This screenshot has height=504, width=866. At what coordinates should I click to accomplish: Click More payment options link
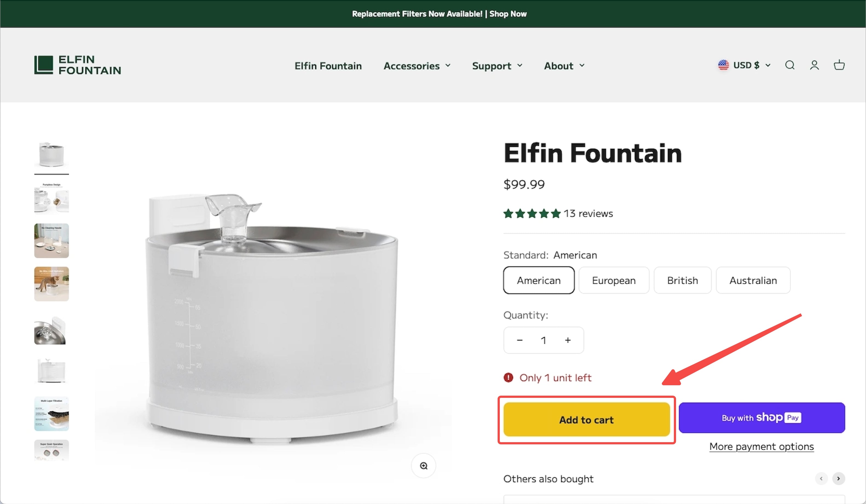pyautogui.click(x=761, y=446)
